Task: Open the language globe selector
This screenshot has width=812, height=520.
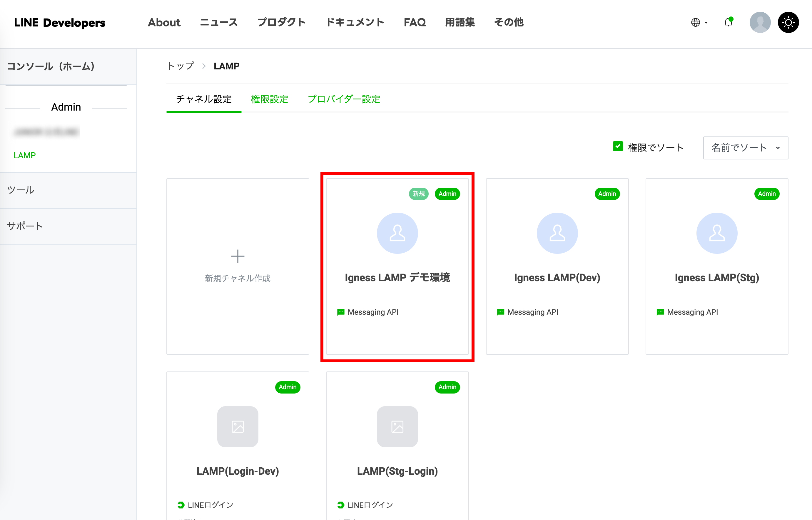Action: click(699, 22)
